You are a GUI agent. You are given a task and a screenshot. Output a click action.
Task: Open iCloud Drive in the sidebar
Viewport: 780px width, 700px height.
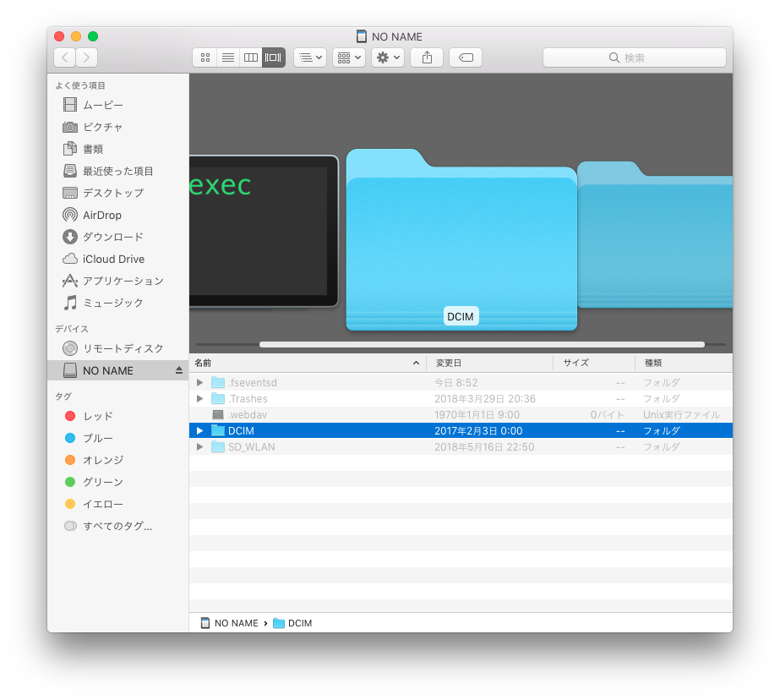pos(117,259)
